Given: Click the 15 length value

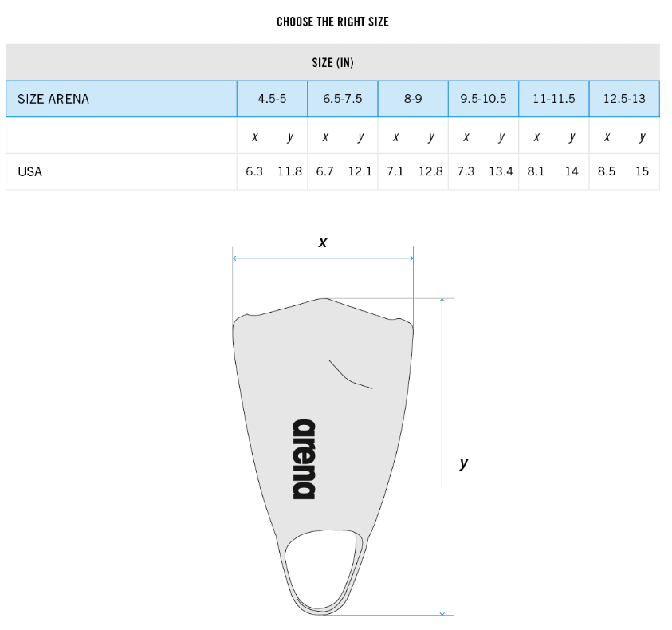Looking at the screenshot, I should pyautogui.click(x=642, y=171).
